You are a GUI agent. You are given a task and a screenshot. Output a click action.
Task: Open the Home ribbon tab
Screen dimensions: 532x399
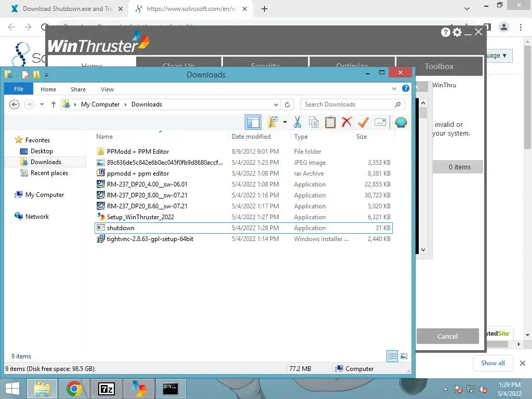pos(48,89)
